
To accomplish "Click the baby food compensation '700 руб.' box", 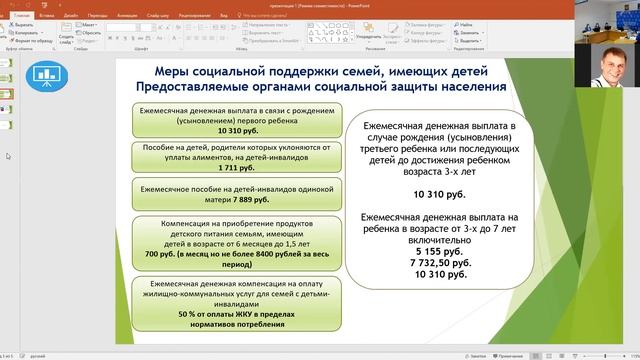I will pos(237,244).
